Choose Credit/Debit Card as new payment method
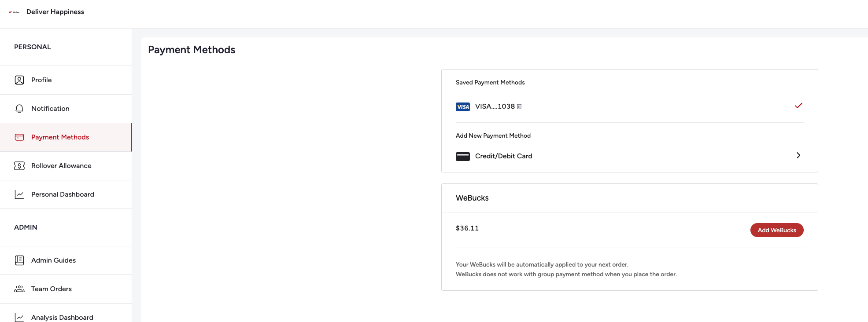The height and width of the screenshot is (322, 868). click(503, 156)
